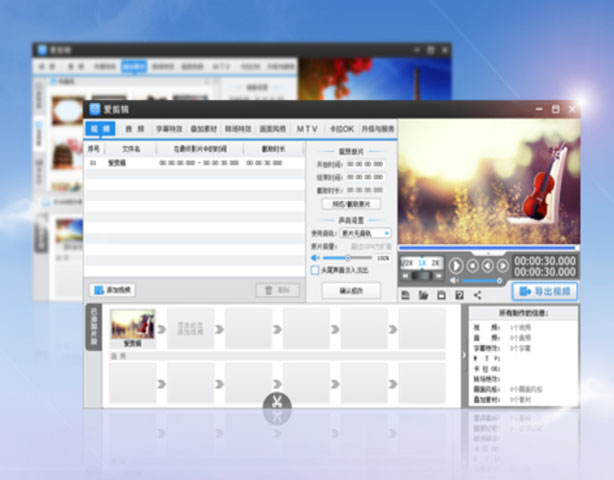This screenshot has height=480, width=614.
Task: Select the violin clip thumbnail in the timeline
Action: 133,325
